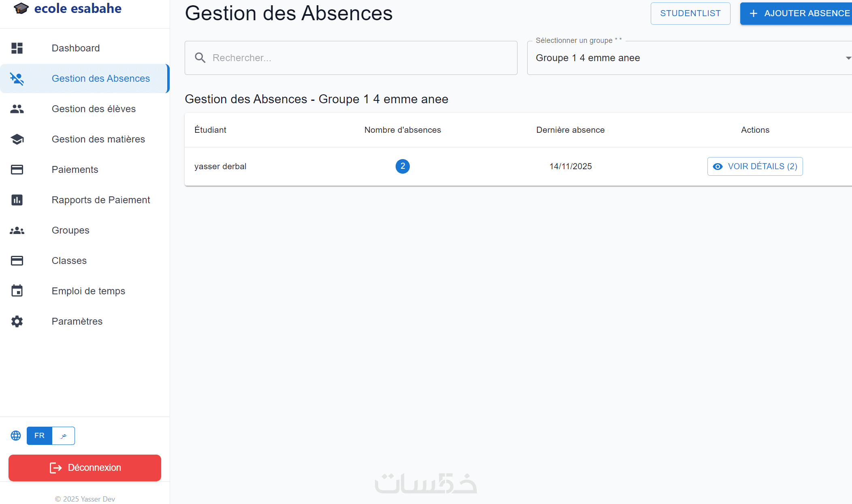The height and width of the screenshot is (504, 852).
Task: Switch language to FR
Action: [x=39, y=436]
